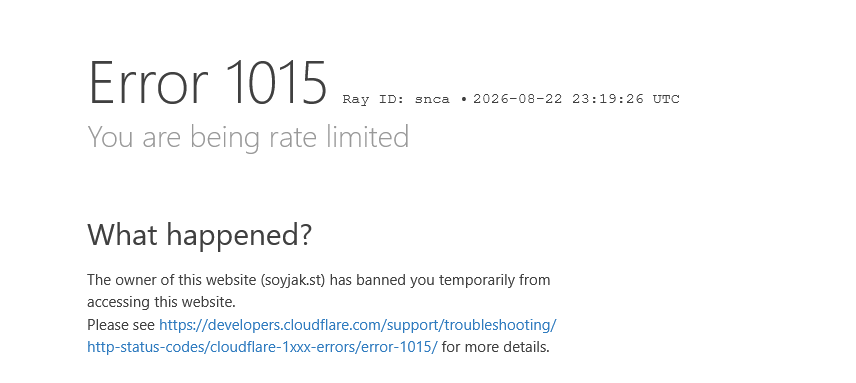Click the "UTC" timezone label

[x=666, y=99]
